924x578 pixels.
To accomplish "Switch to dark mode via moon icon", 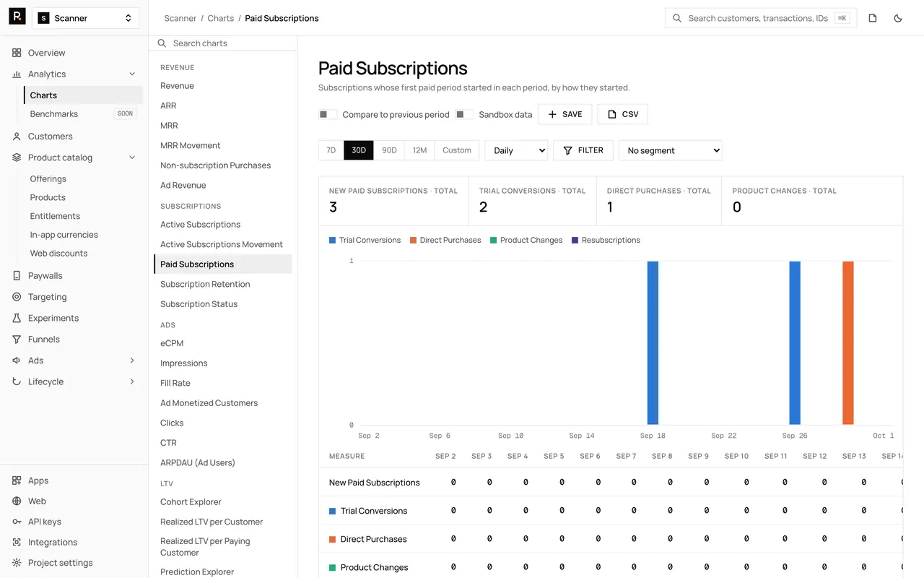I will click(898, 18).
